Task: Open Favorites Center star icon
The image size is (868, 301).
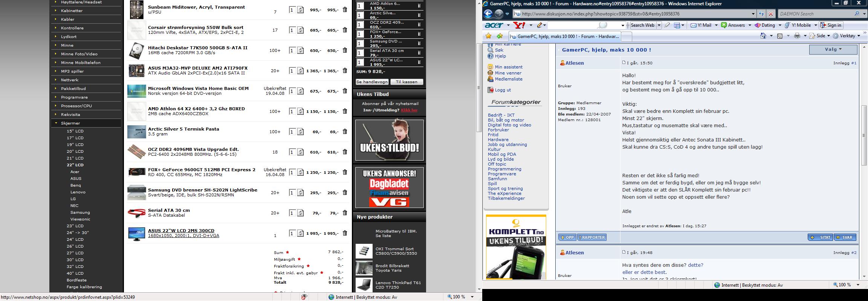Action: tap(489, 36)
